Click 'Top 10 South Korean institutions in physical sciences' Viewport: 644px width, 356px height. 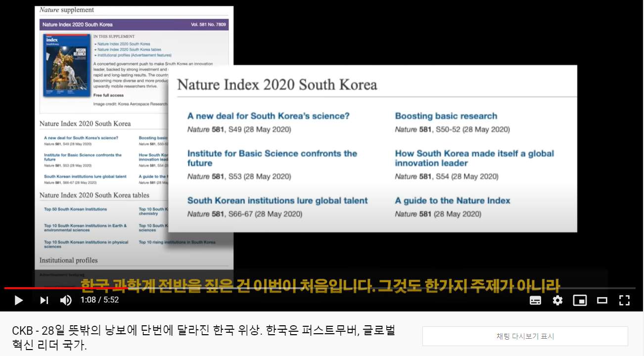86,245
